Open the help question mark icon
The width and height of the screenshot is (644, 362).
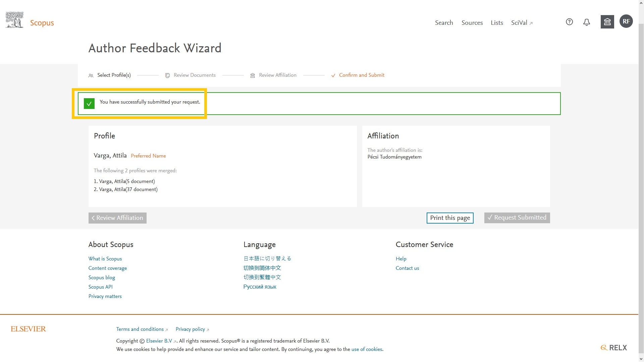pyautogui.click(x=569, y=22)
